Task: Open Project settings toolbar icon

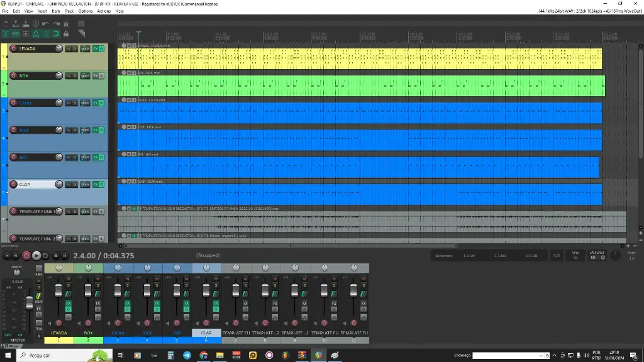Action: click(x=36, y=24)
